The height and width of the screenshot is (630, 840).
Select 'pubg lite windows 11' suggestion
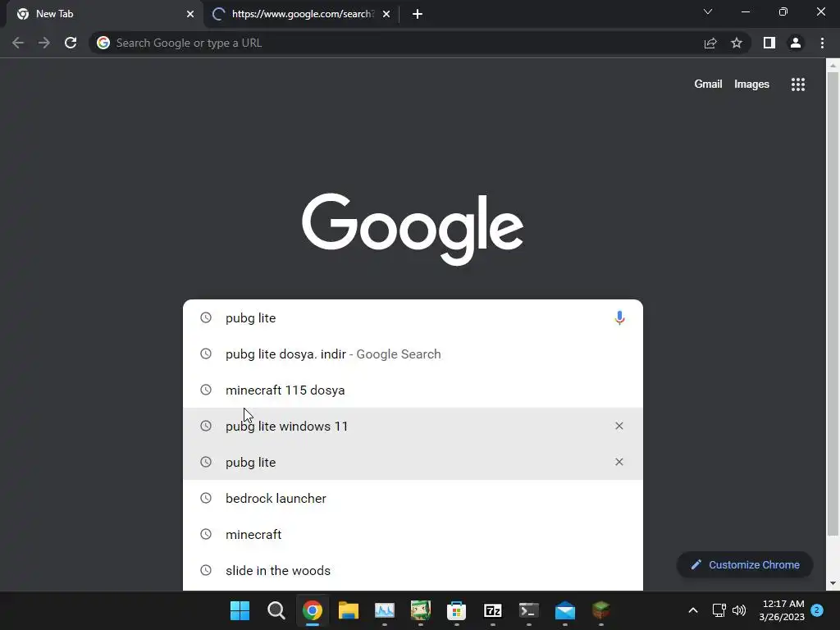click(x=413, y=426)
